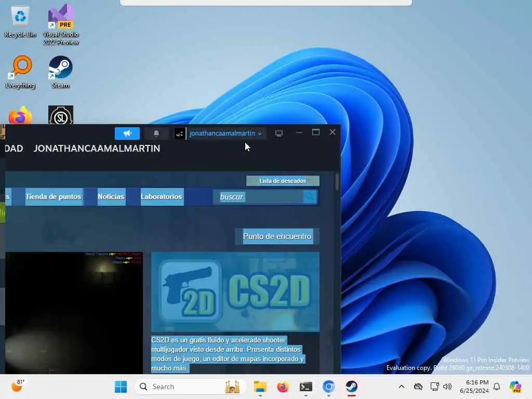Open Firefox from the taskbar
Viewport: 532px width, 399px height.
(x=283, y=387)
